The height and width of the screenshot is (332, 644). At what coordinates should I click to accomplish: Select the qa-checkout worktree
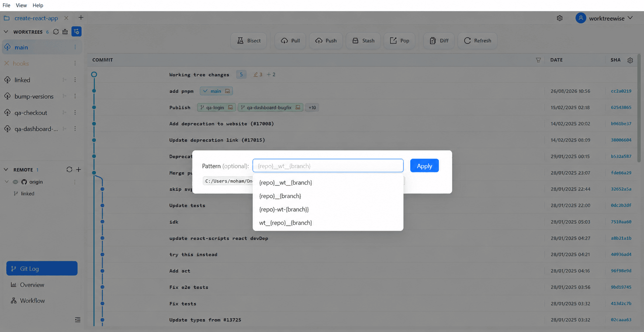[31, 113]
